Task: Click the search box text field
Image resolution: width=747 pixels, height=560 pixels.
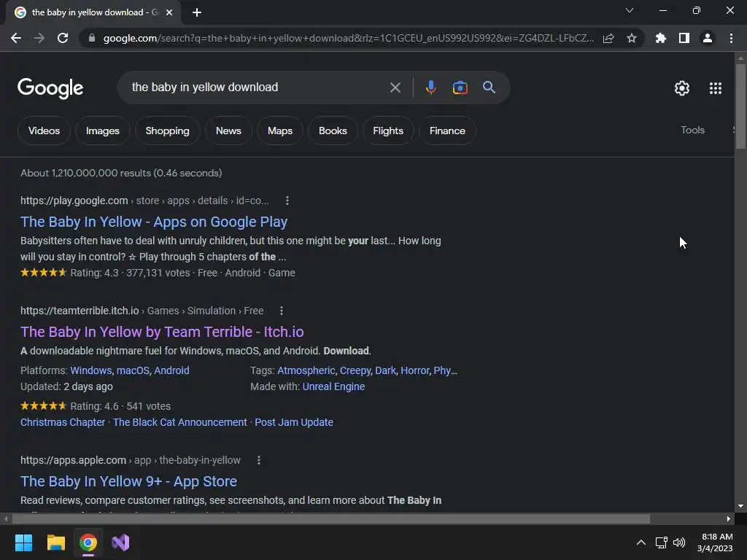Action: point(258,87)
